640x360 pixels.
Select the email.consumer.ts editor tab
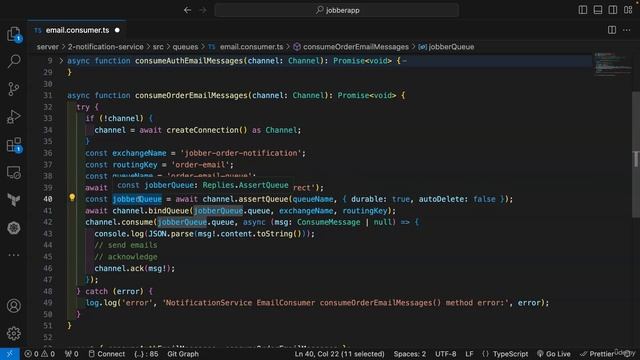pyautogui.click(x=77, y=30)
